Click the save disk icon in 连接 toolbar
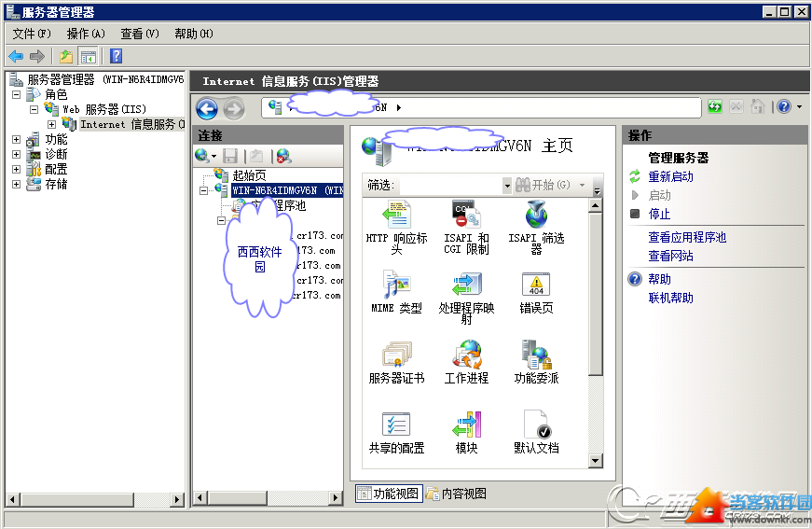 (230, 156)
